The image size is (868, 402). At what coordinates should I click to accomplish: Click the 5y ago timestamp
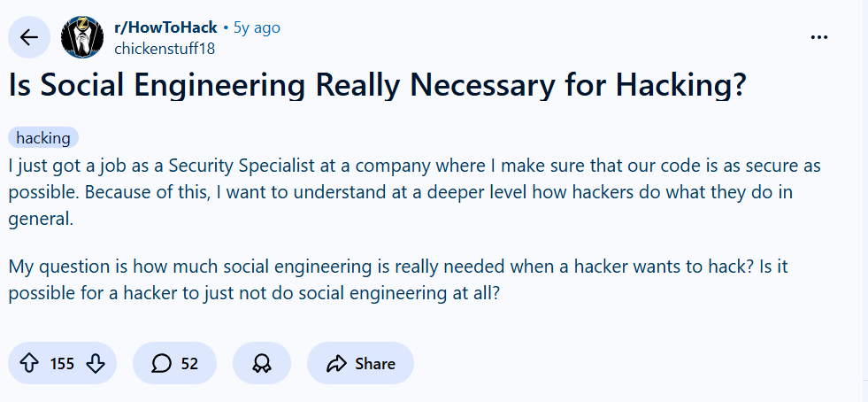(x=257, y=27)
